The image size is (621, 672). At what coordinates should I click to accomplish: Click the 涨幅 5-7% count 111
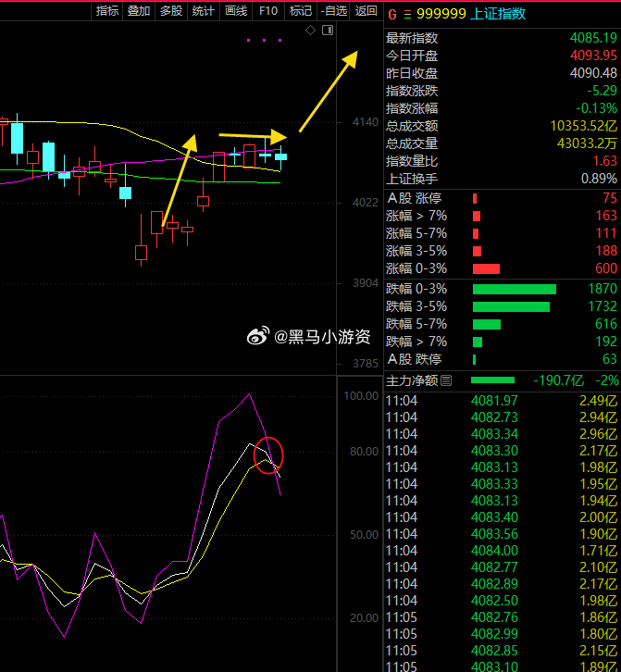coord(606,233)
